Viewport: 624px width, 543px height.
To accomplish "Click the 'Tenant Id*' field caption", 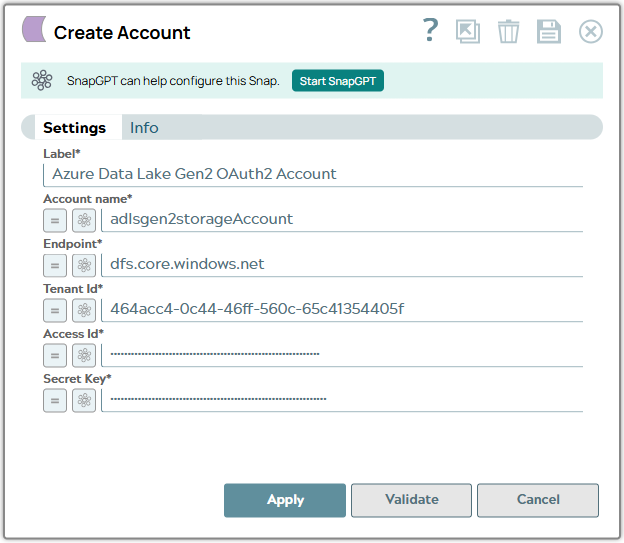I will (73, 289).
